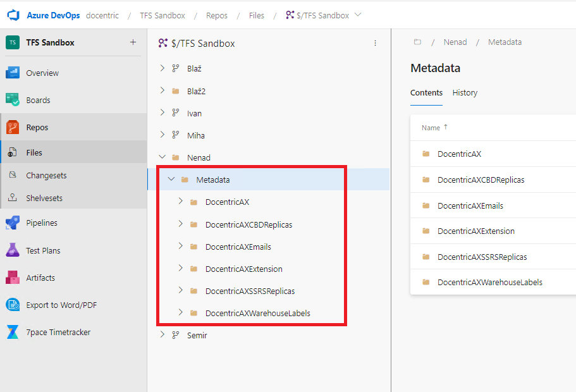Expand the Blaž tree node
Viewport: 576px width, 392px height.
[x=162, y=68]
